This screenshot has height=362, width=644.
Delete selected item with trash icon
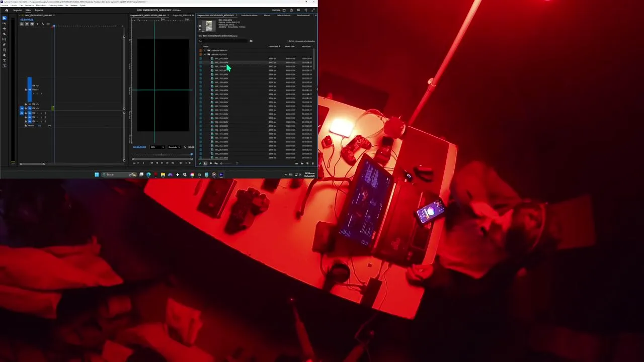coord(313,163)
